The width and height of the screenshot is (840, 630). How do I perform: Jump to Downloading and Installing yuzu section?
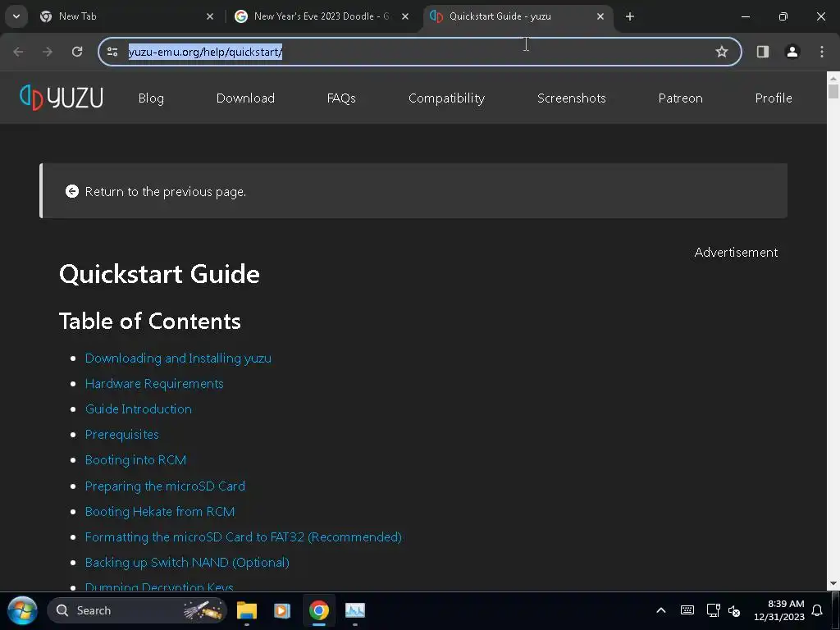[x=178, y=358]
